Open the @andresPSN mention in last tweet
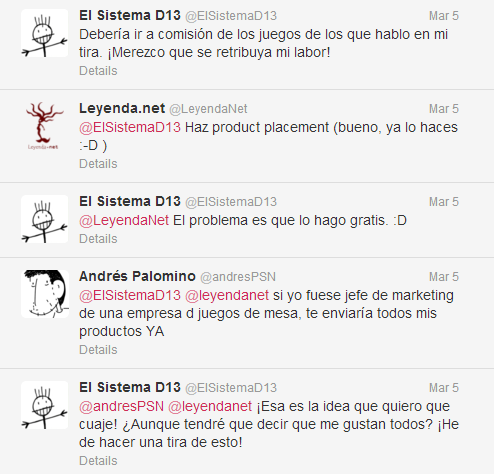The image size is (494, 474). tap(121, 406)
